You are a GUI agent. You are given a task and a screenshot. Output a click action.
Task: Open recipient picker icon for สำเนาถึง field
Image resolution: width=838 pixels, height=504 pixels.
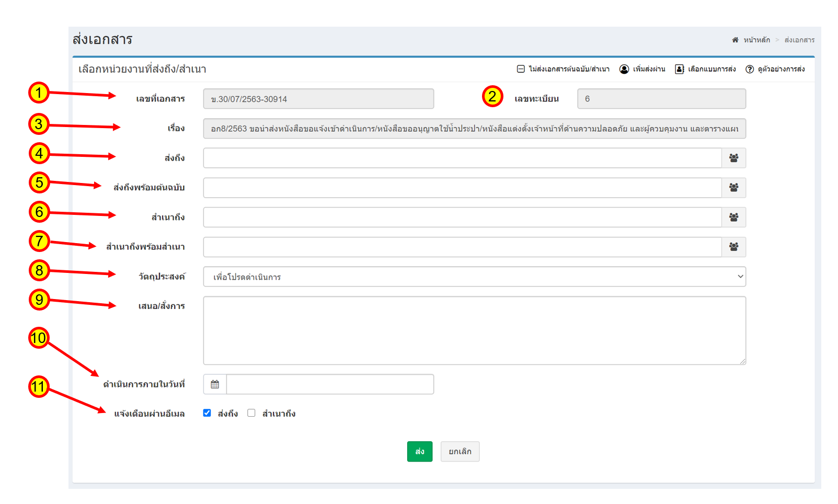733,217
